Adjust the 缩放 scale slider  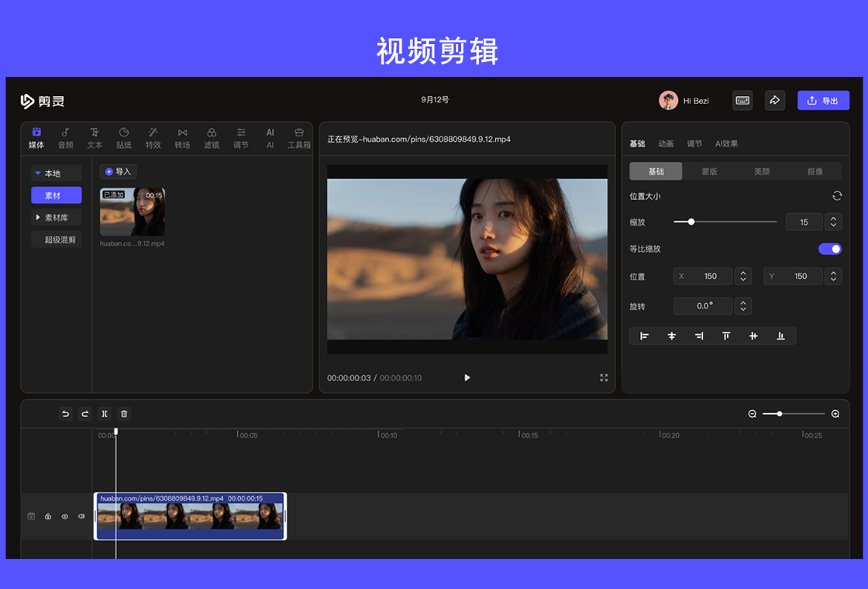coord(691,222)
